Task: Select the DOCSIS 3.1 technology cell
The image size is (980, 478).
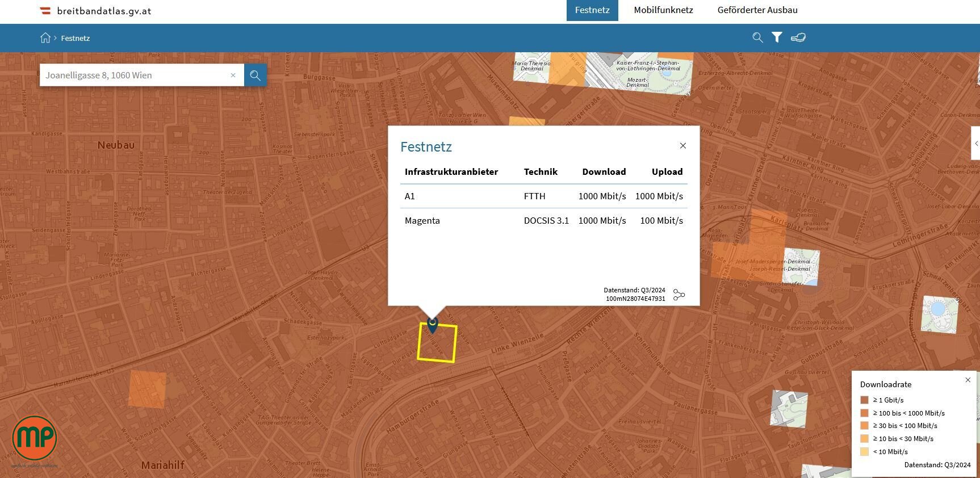Action: (546, 220)
